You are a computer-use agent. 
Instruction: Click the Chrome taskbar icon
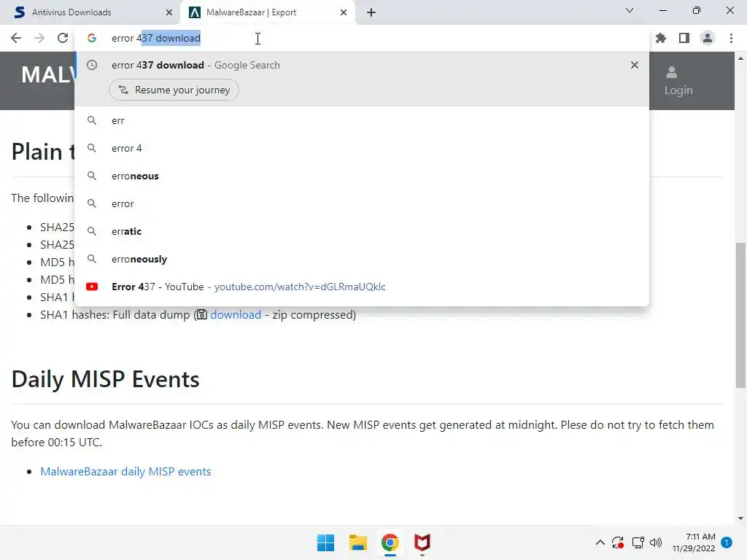(x=390, y=542)
